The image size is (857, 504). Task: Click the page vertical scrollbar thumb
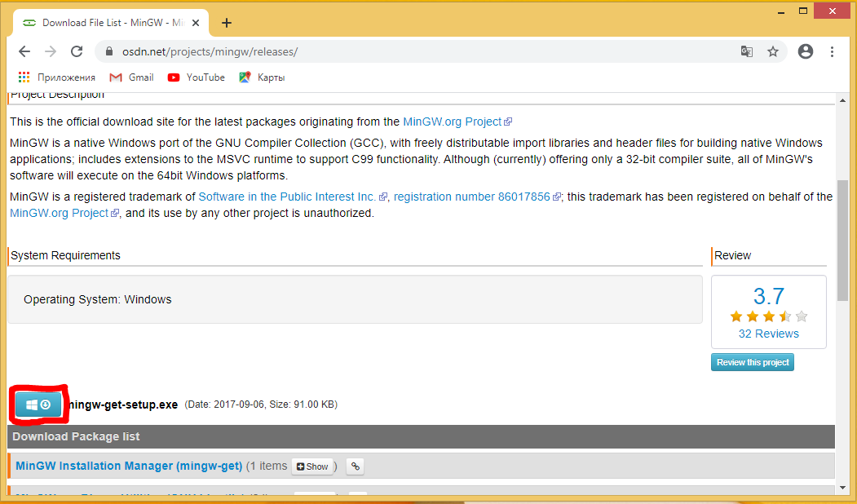pyautogui.click(x=843, y=241)
